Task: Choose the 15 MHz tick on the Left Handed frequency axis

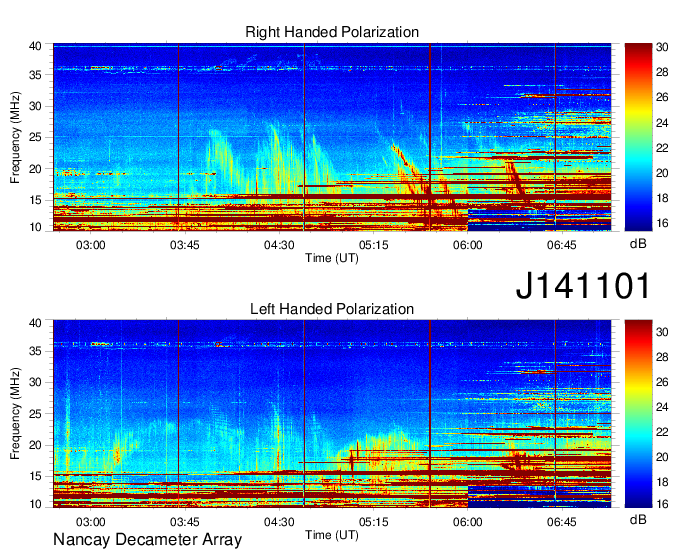Action: (x=35, y=476)
